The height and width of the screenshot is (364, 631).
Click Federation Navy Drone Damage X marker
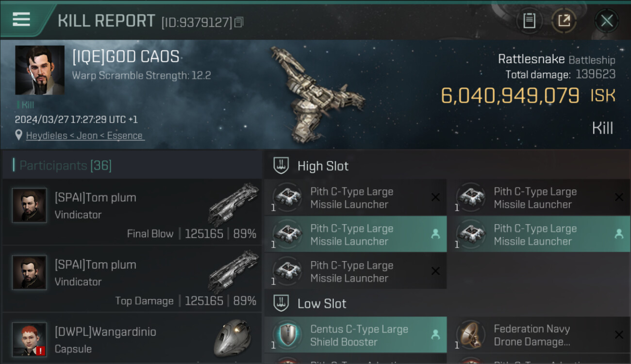pos(619,334)
